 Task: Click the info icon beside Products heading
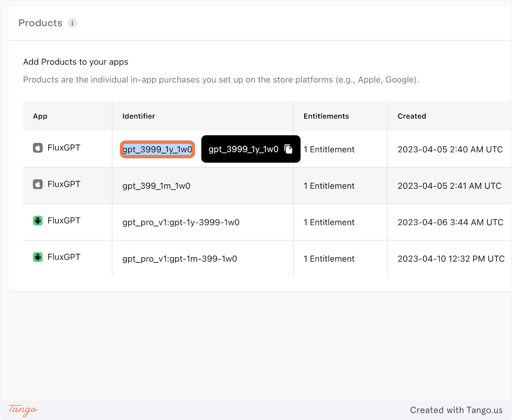point(73,23)
